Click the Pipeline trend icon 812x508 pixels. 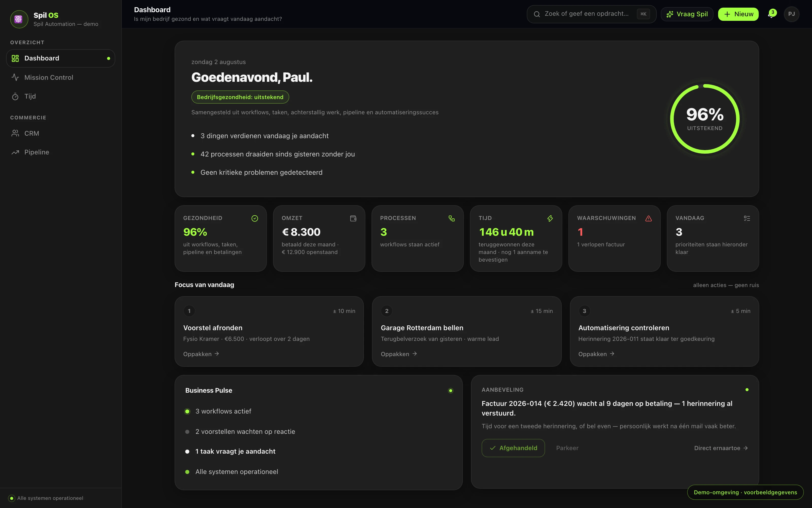click(x=15, y=152)
